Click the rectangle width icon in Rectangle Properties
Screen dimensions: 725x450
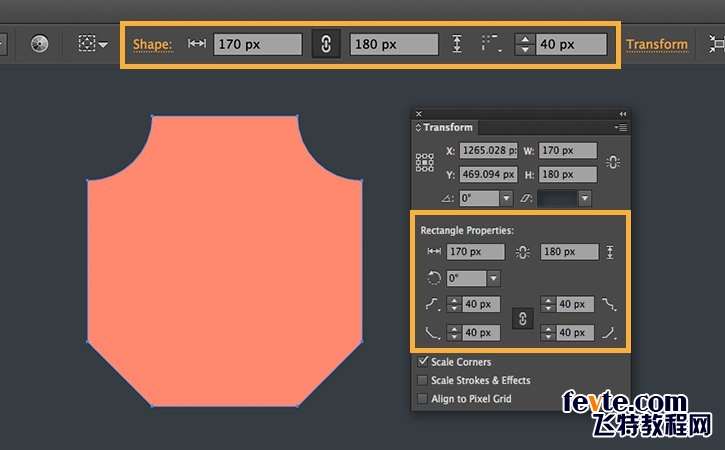point(434,252)
